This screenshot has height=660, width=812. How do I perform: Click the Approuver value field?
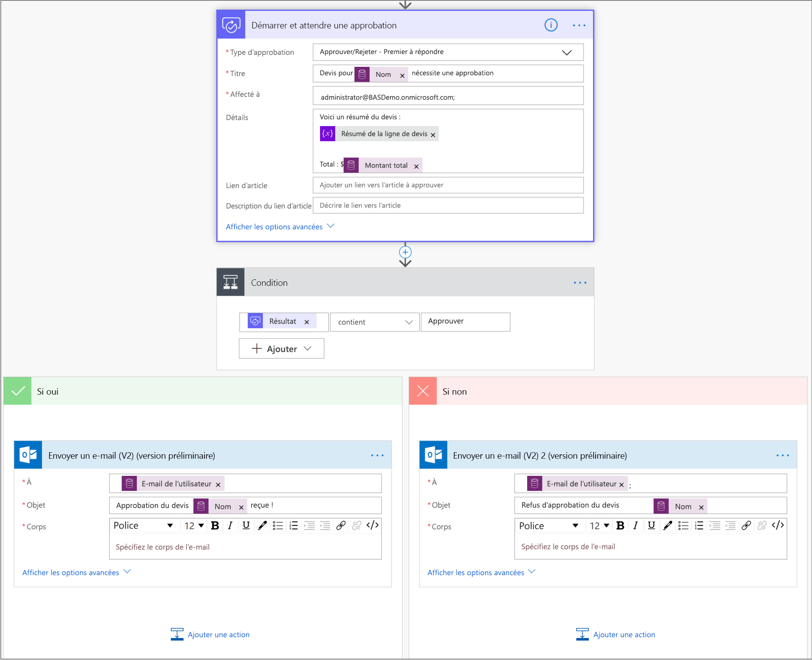coord(465,322)
